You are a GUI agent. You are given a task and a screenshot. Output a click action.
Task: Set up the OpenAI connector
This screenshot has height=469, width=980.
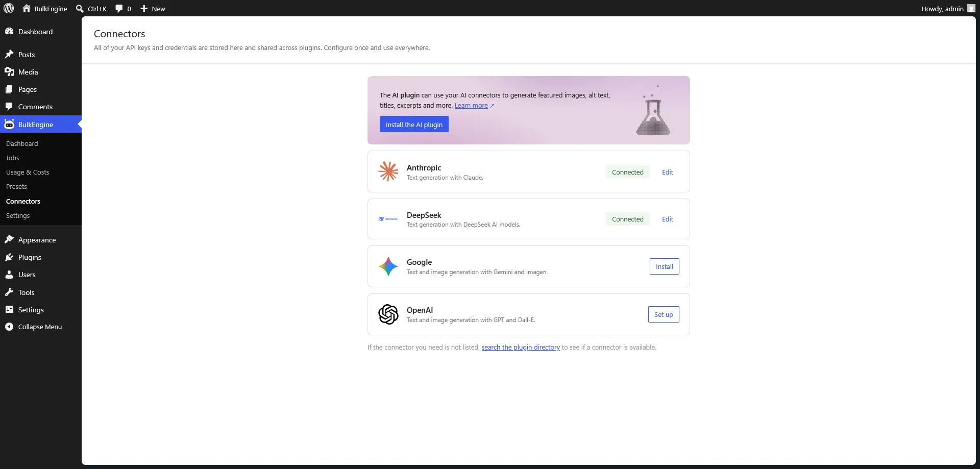664,314
